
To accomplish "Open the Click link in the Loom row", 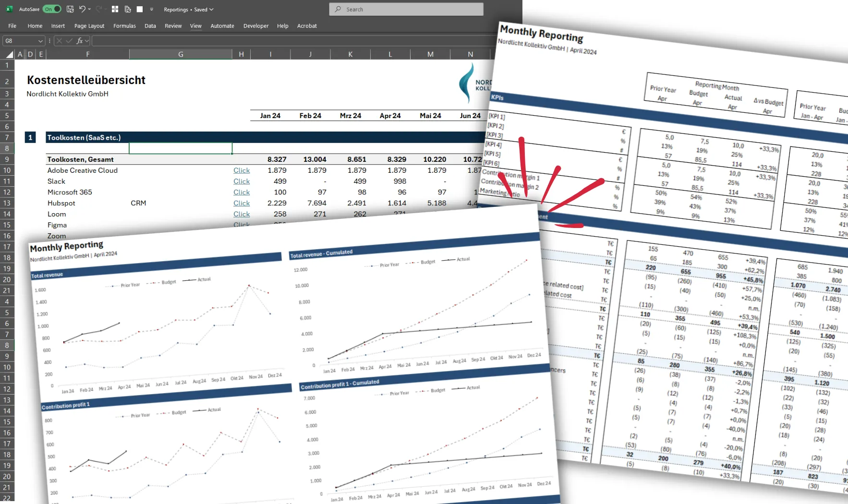I will [x=242, y=214].
